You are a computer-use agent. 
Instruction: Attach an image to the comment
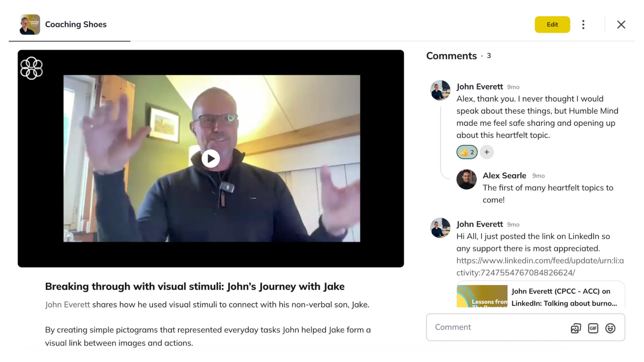[576, 328]
